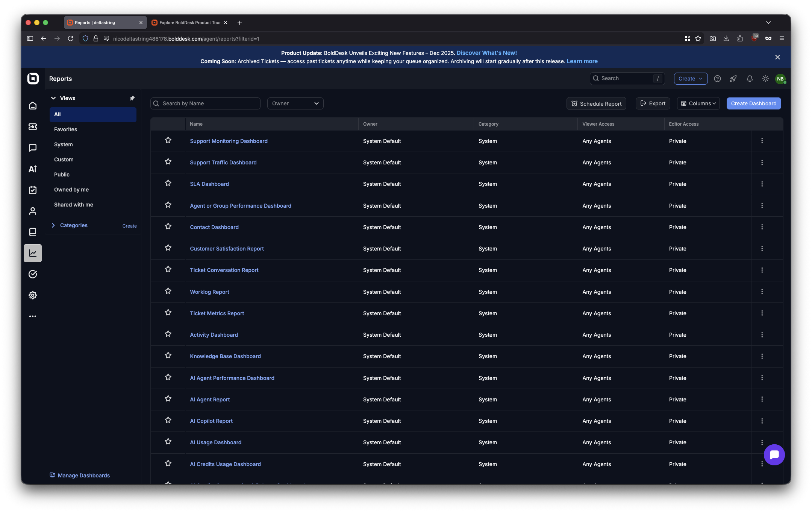Open the Reports chart sidebar icon
The image size is (812, 512).
tap(33, 253)
